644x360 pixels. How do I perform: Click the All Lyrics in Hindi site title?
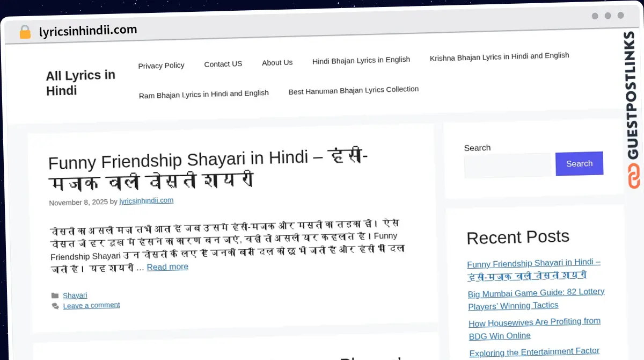coord(80,83)
